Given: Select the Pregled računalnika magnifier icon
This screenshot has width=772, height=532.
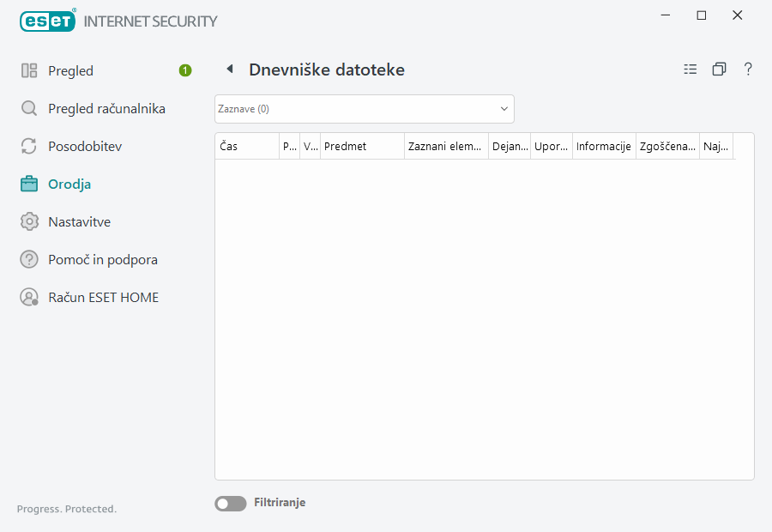Looking at the screenshot, I should (29, 108).
